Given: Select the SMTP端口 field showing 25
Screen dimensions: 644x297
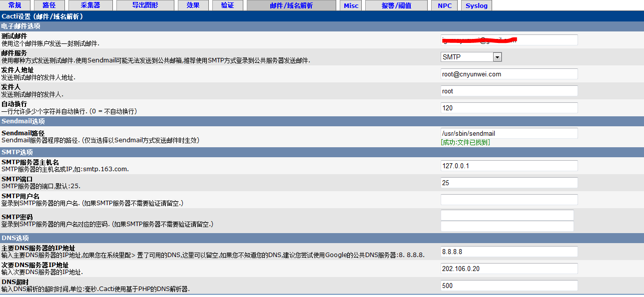Looking at the screenshot, I should click(x=509, y=183).
